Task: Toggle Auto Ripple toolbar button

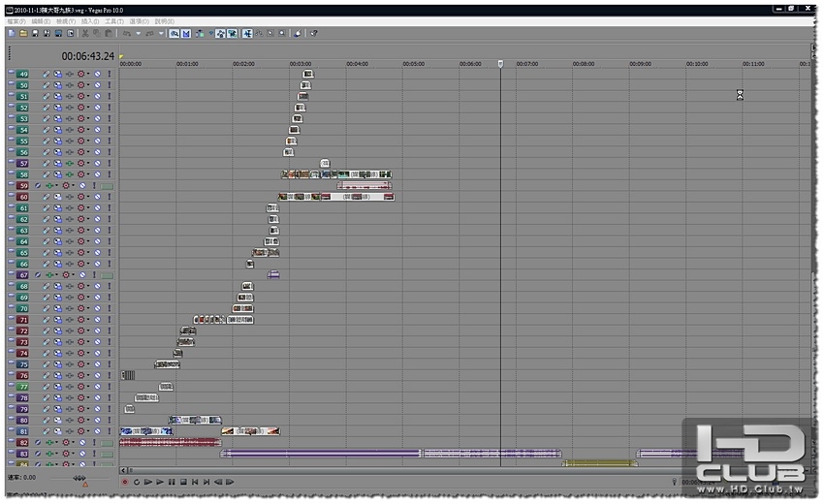Action: (x=200, y=33)
